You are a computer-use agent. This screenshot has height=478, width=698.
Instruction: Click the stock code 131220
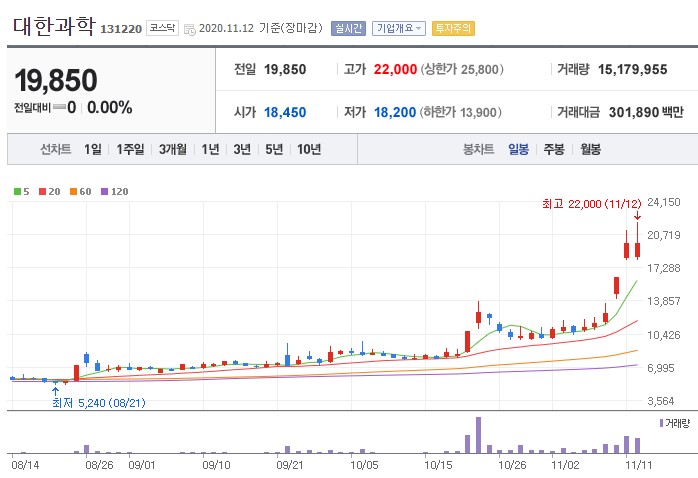[121, 29]
